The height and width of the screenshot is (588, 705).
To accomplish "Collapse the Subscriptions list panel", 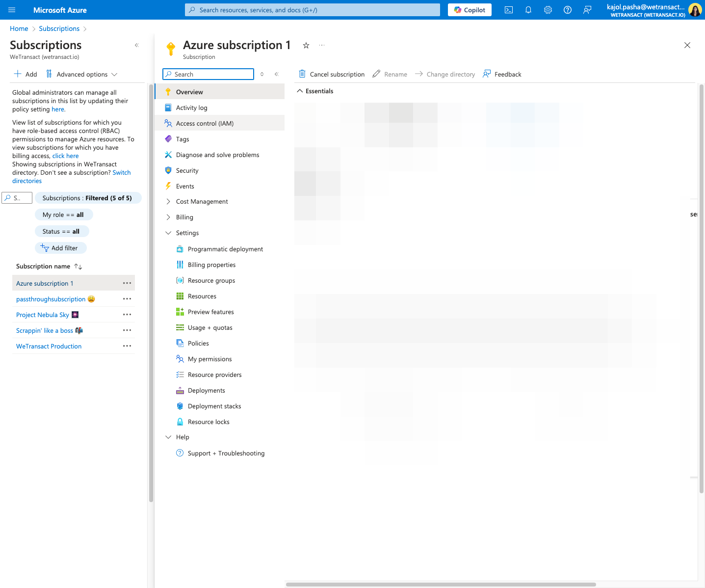I will point(137,45).
